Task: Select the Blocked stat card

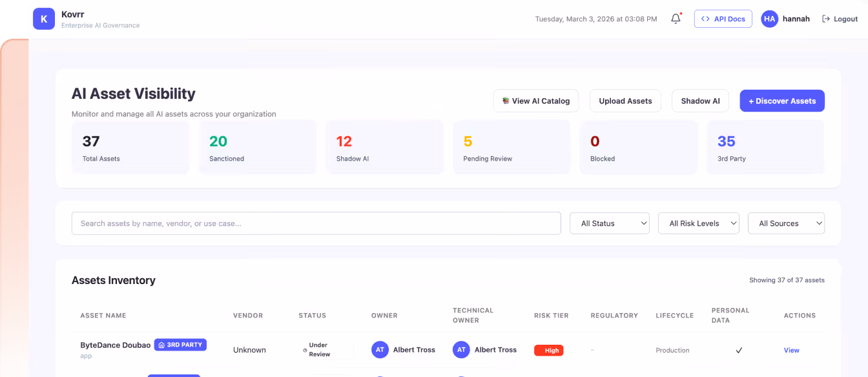Action: coord(639,147)
